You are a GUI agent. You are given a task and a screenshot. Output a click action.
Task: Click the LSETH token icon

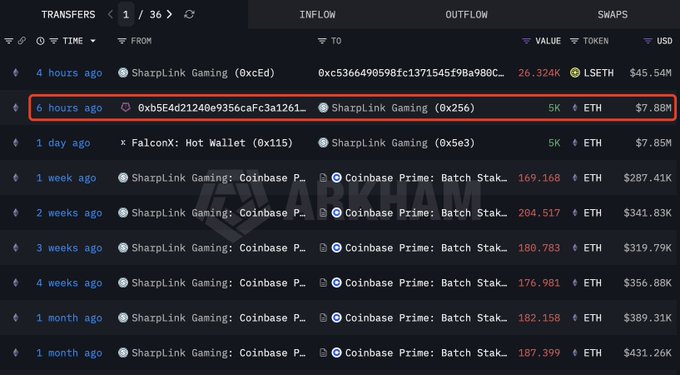575,73
